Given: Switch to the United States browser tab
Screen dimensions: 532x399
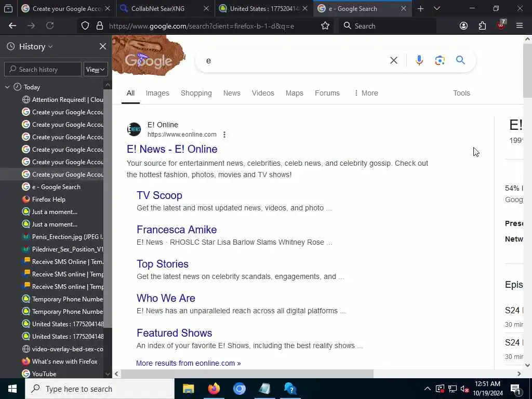Looking at the screenshot, I should point(264,9).
